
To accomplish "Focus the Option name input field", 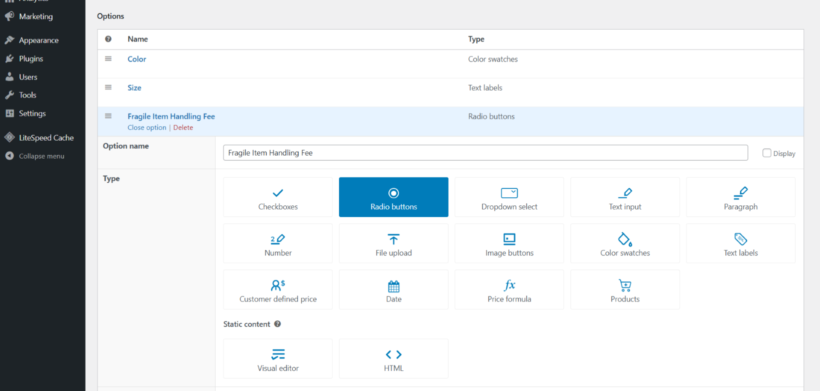I will tap(485, 153).
